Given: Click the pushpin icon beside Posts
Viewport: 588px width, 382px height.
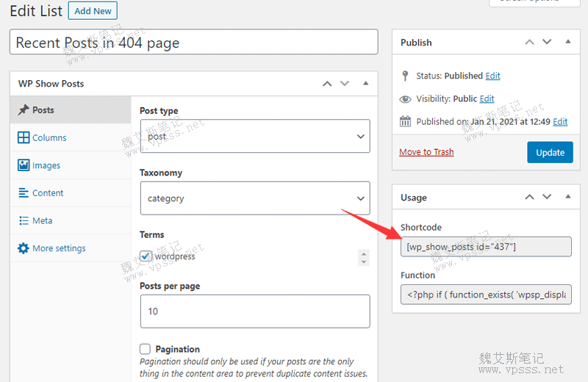Looking at the screenshot, I should 24,110.
